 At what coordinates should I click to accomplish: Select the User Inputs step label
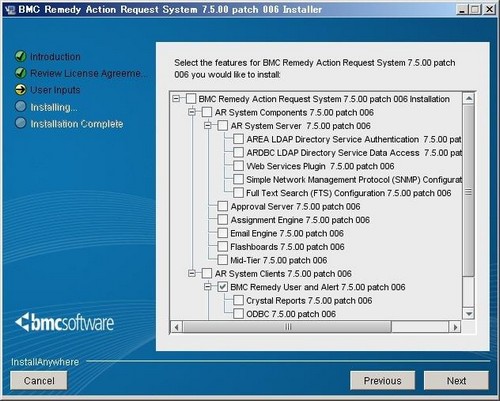(x=55, y=90)
